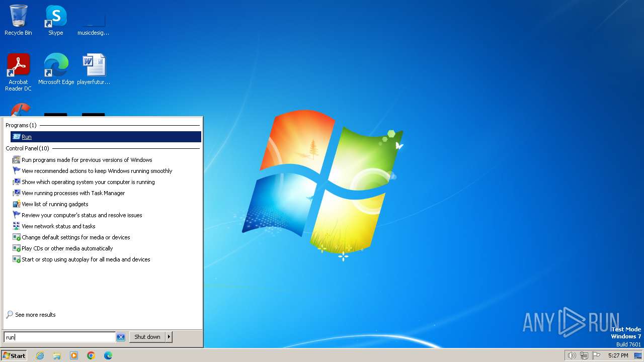Click the Run program icon
The width and height of the screenshot is (644, 362).
[17, 137]
